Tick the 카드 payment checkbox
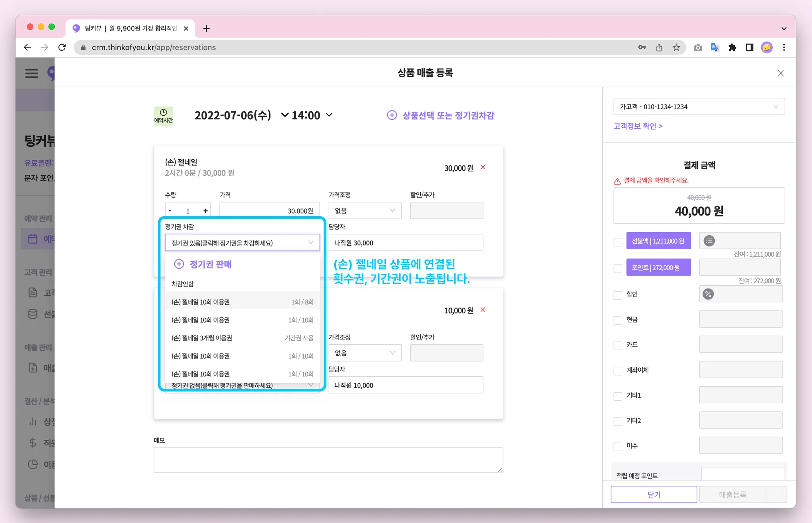The height and width of the screenshot is (523, 812). [x=618, y=345]
